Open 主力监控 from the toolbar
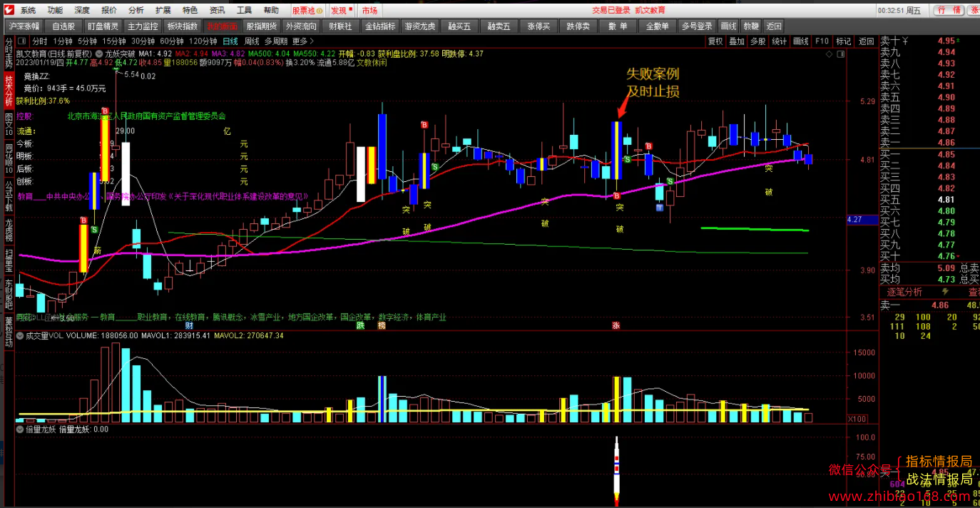Image resolution: width=980 pixels, height=508 pixels. click(141, 26)
